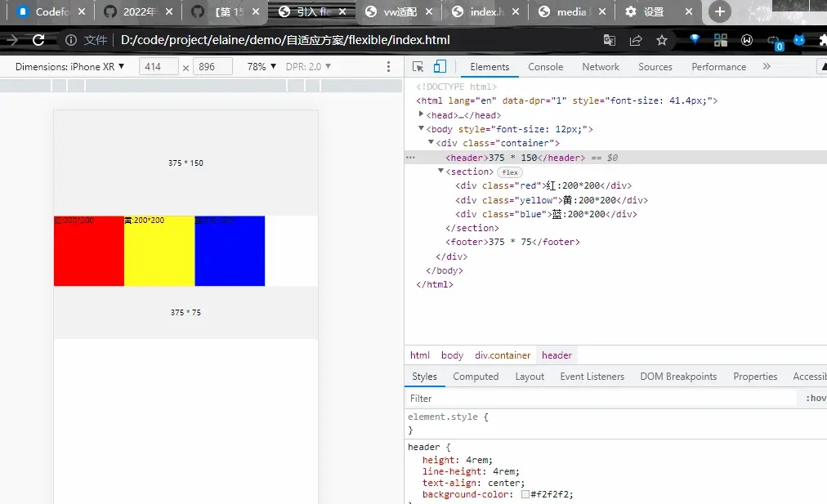
Task: Activate the inspect element picker tool
Action: click(x=418, y=67)
